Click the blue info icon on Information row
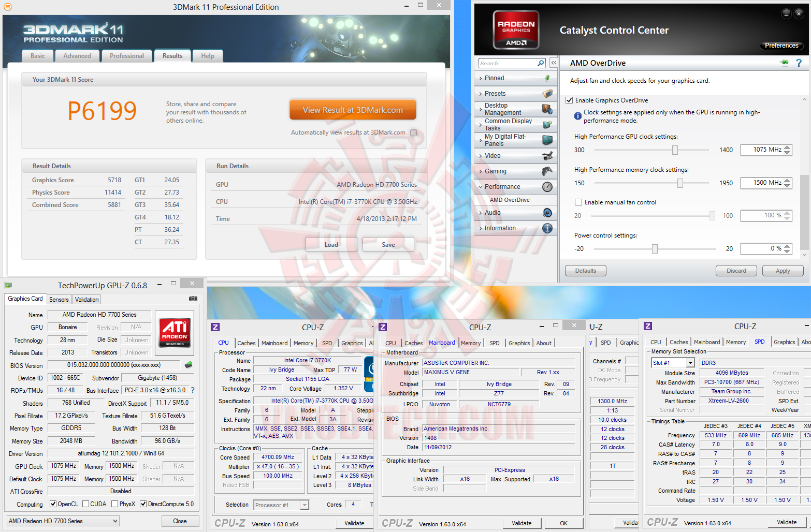 tap(547, 228)
